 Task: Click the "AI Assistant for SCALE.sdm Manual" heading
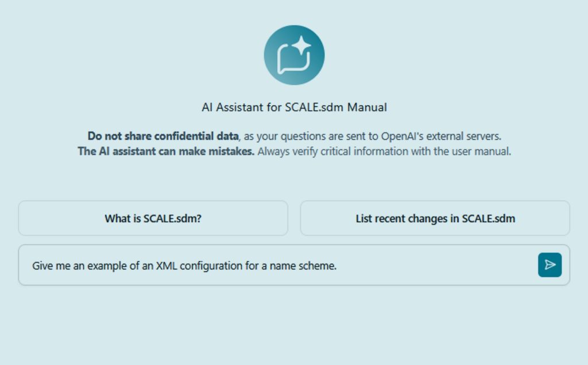tap(294, 107)
